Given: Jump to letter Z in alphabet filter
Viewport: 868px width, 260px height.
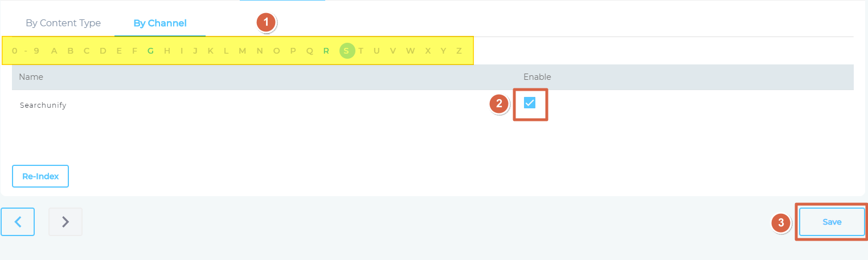Looking at the screenshot, I should click(x=459, y=51).
